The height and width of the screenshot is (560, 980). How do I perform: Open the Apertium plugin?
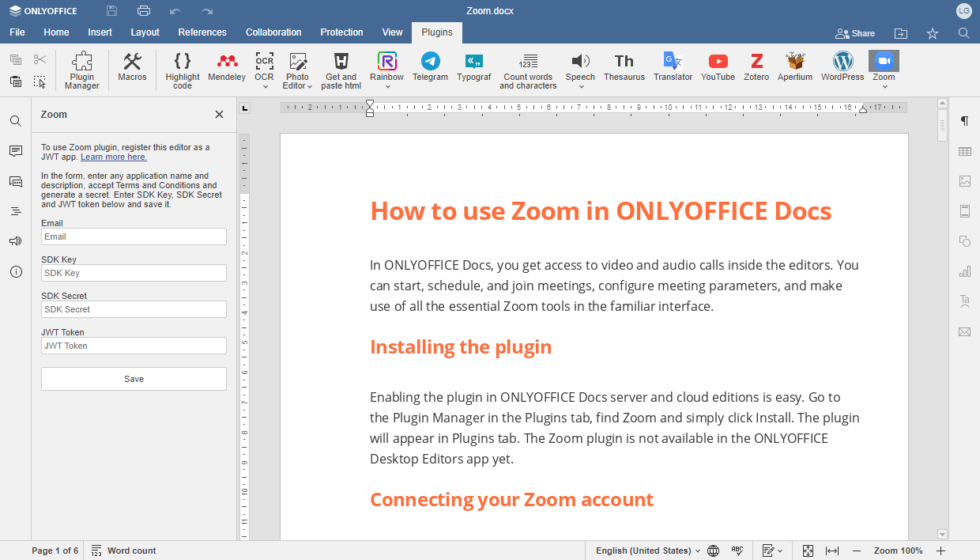tap(795, 66)
